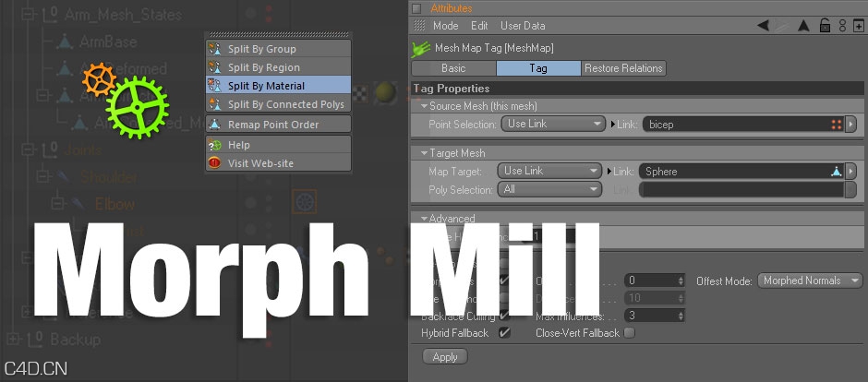868x382 pixels.
Task: Click the cone object icon in Sphere link field
Action: pyautogui.click(x=837, y=172)
